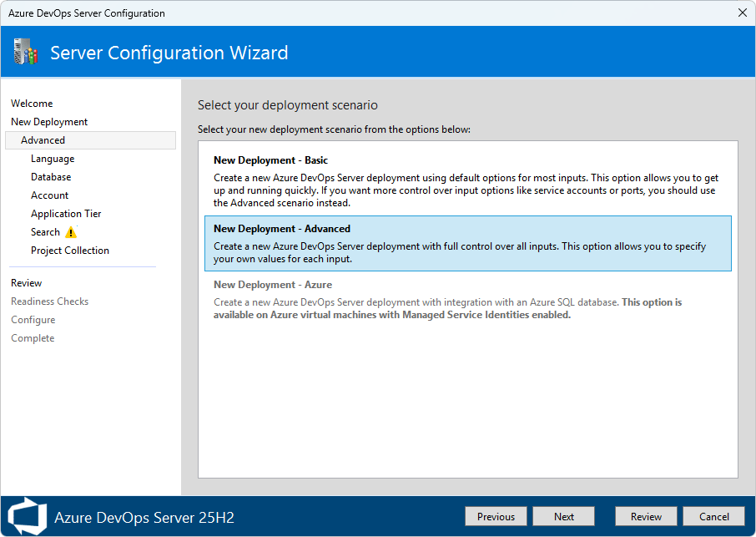Image resolution: width=756 pixels, height=537 pixels.
Task: Close the Server Configuration window
Action: click(x=742, y=13)
